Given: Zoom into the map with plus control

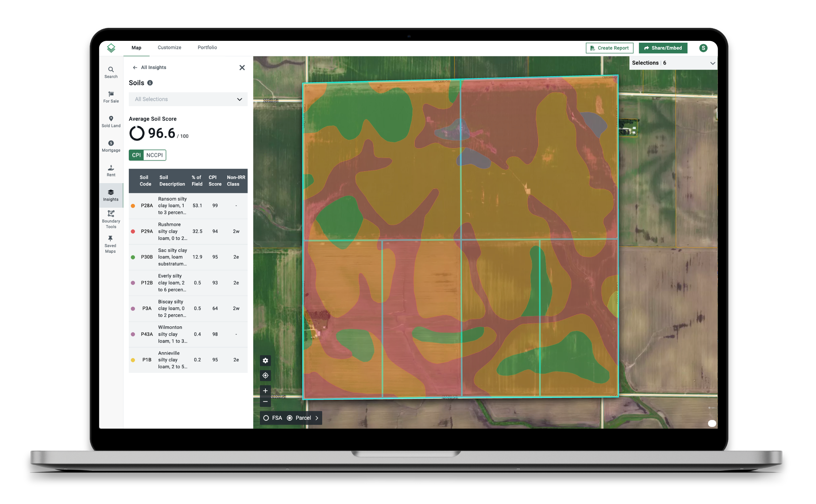Looking at the screenshot, I should tap(265, 390).
